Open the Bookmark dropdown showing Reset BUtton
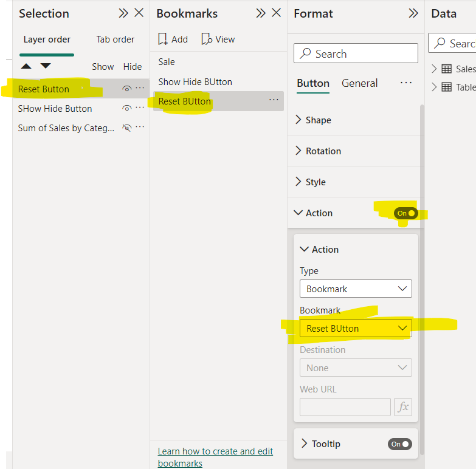Viewport: 476px width, 469px height. click(356, 328)
